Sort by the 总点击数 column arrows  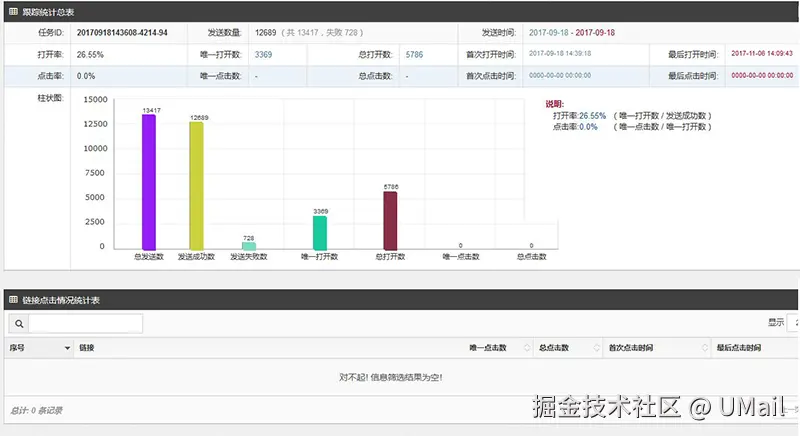tap(596, 348)
